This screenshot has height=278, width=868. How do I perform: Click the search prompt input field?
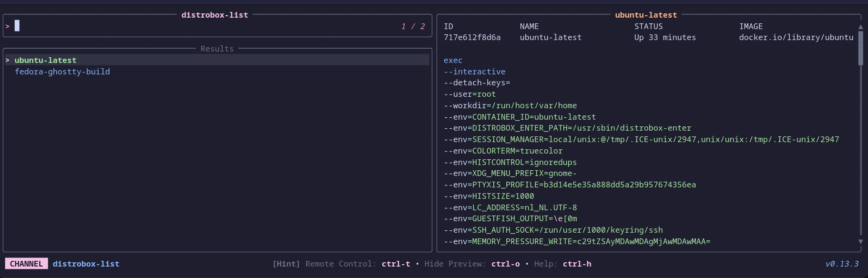pos(205,26)
